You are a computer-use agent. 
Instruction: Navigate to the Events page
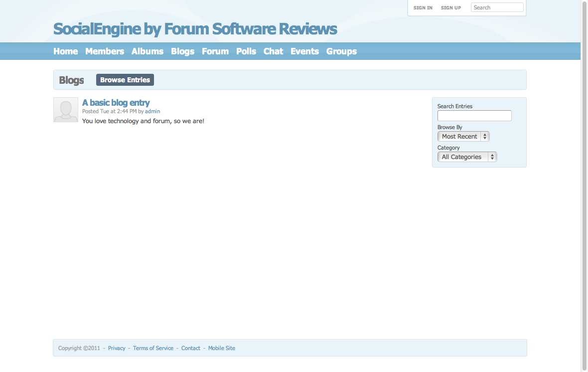(304, 51)
